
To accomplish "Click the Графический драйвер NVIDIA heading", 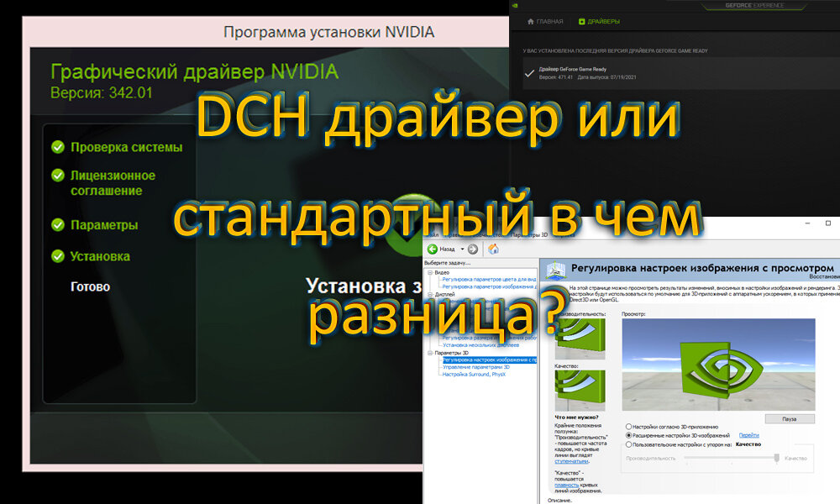I will [195, 71].
